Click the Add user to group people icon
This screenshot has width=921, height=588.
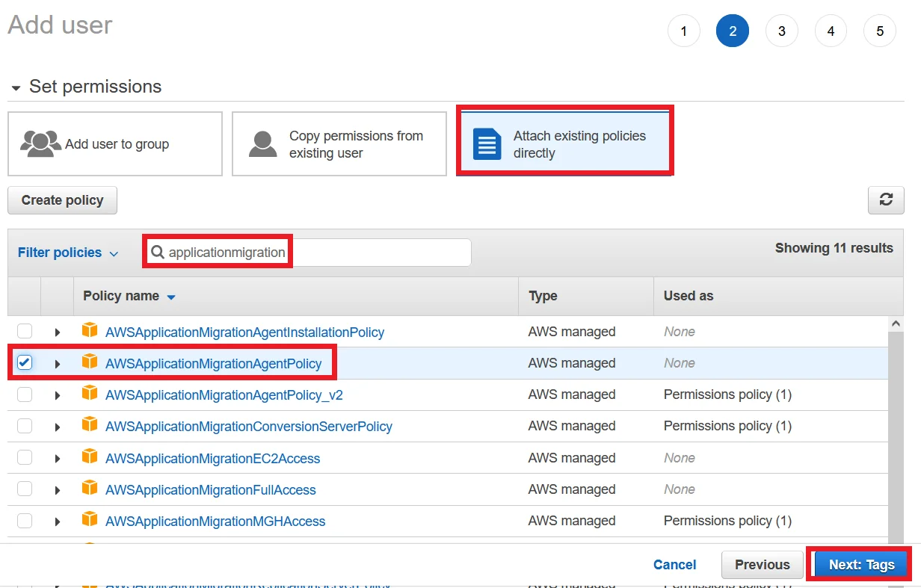(41, 143)
